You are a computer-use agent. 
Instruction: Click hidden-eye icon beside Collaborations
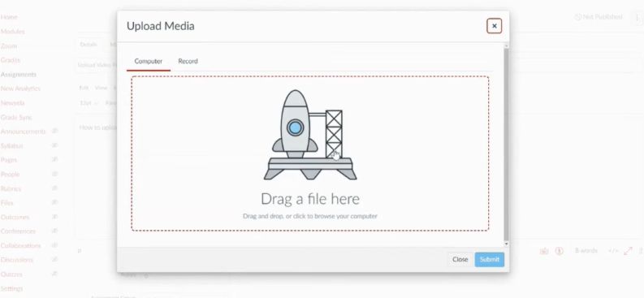[x=54, y=245]
